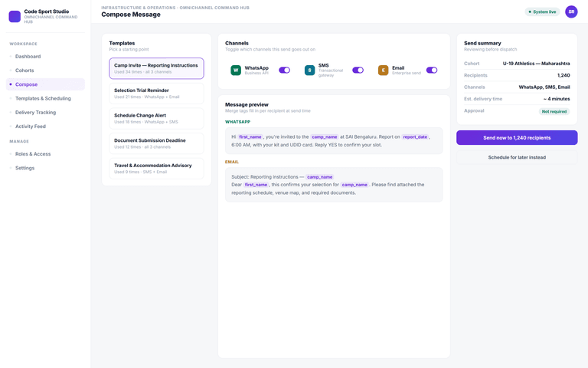This screenshot has width=588, height=368.
Task: Open Roles & Access settings
Action: tap(45, 154)
